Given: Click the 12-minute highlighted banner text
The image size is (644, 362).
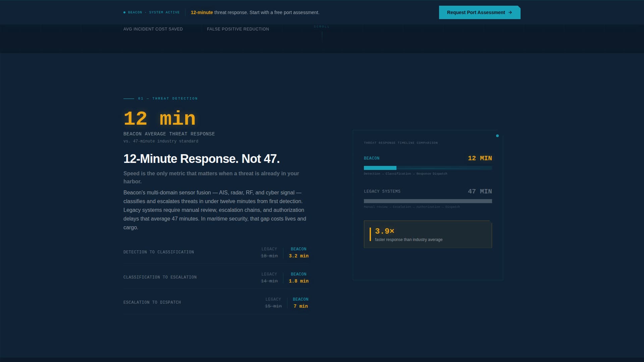Looking at the screenshot, I should [202, 12].
